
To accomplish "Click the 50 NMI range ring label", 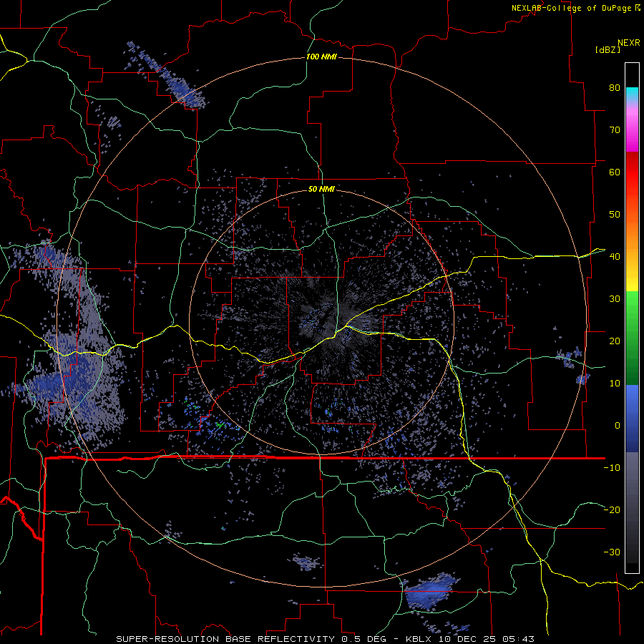I will coord(321,189).
